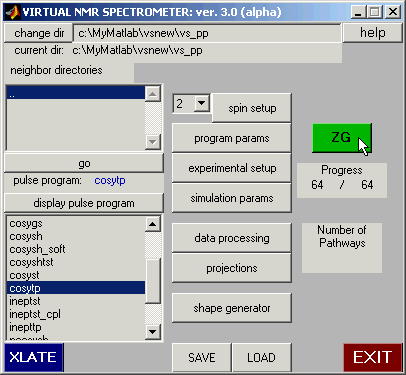Click the red EXIT button
The image size is (406, 375).
[x=372, y=357]
